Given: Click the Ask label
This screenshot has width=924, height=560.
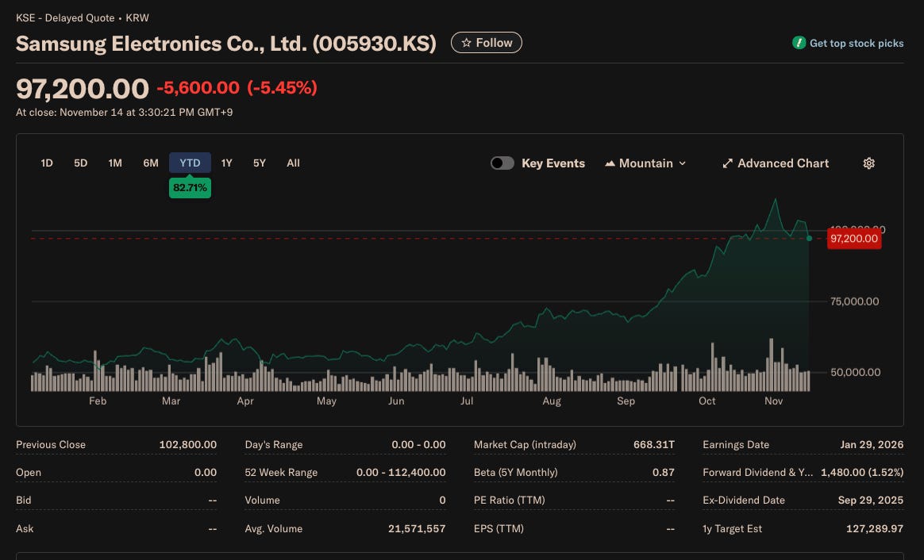Looking at the screenshot, I should click(x=25, y=528).
